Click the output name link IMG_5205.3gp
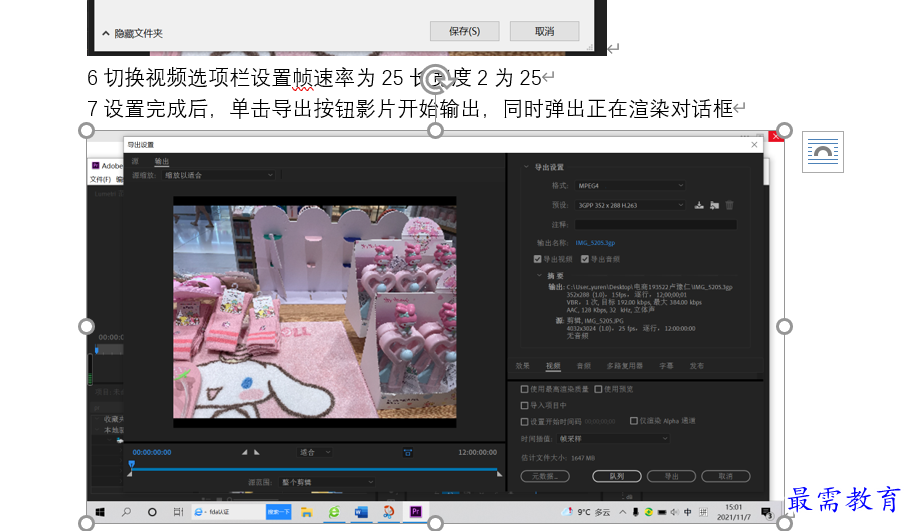 tap(595, 243)
